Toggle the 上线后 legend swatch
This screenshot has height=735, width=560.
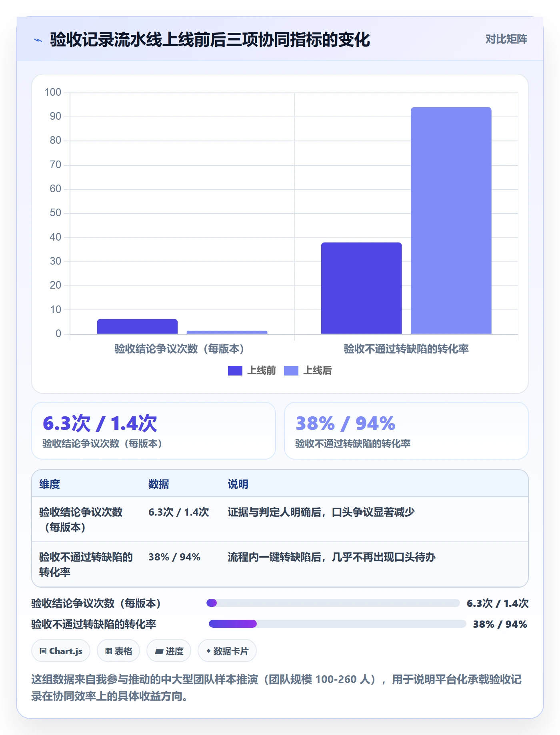tap(291, 371)
